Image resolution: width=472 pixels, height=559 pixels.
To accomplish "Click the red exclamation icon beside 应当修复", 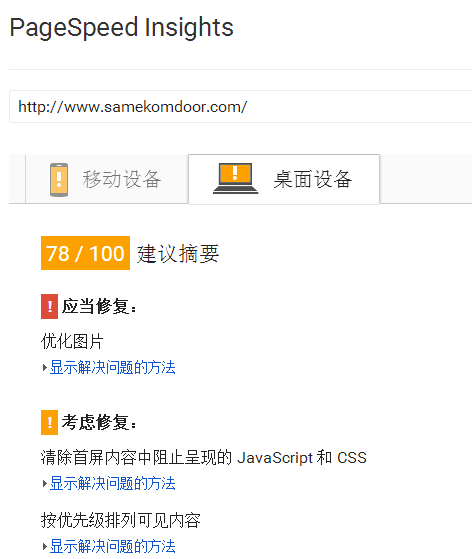I will (x=49, y=306).
